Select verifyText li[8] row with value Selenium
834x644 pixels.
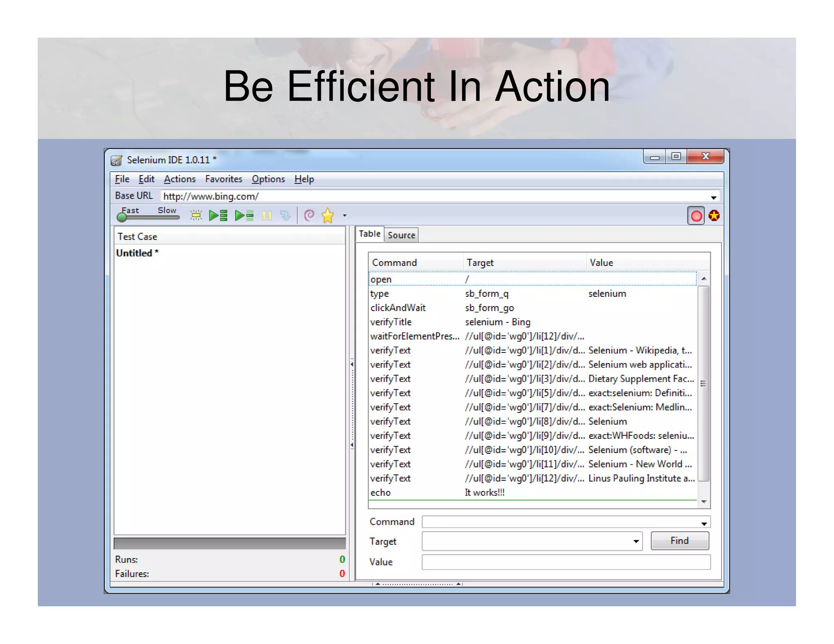click(x=532, y=422)
